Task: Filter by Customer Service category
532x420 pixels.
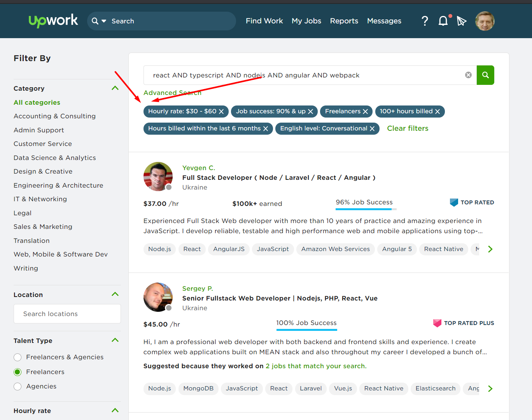Action: 43,144
